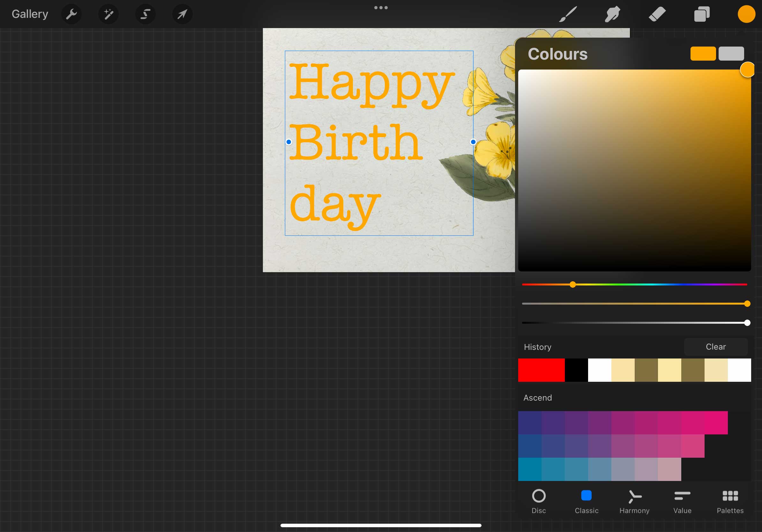Select the Selection S-shaped tool
Image resolution: width=762 pixels, height=532 pixels.
146,14
